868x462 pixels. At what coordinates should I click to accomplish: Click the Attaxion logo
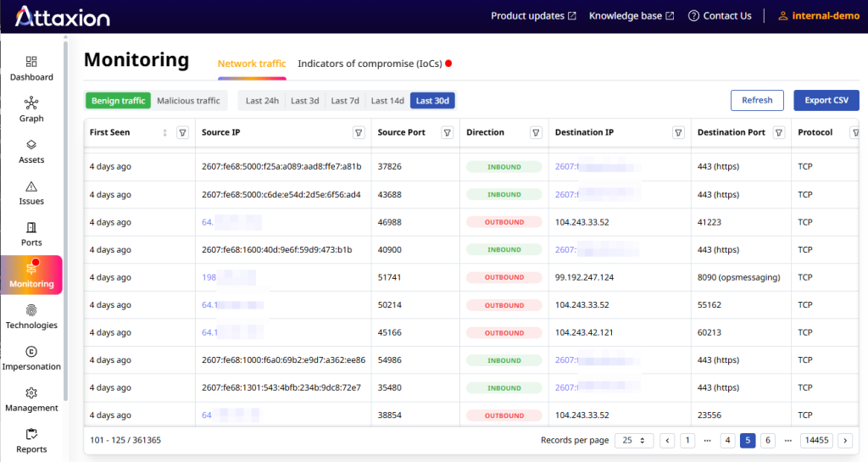point(62,17)
